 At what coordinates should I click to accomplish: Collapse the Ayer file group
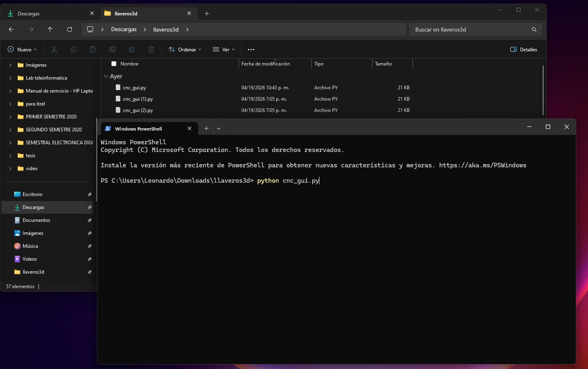[106, 76]
